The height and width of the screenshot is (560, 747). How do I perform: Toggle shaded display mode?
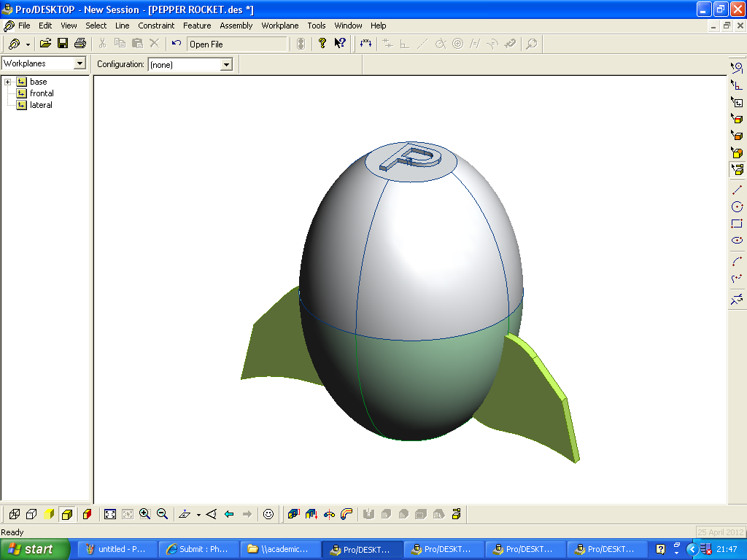click(67, 514)
